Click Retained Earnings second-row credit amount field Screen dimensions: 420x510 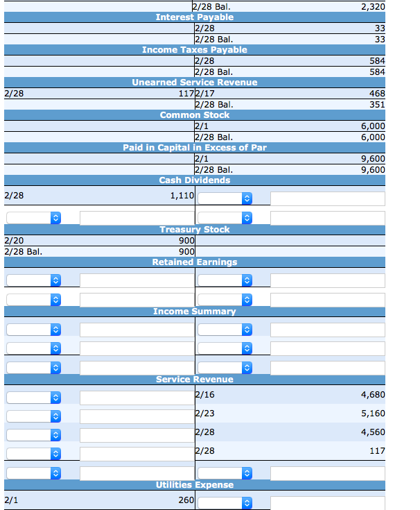[327, 300]
